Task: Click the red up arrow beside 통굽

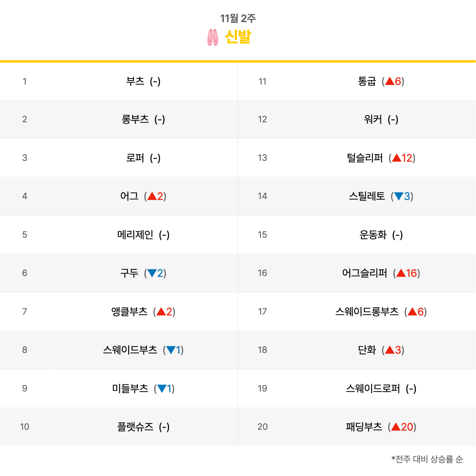Action: pos(389,81)
